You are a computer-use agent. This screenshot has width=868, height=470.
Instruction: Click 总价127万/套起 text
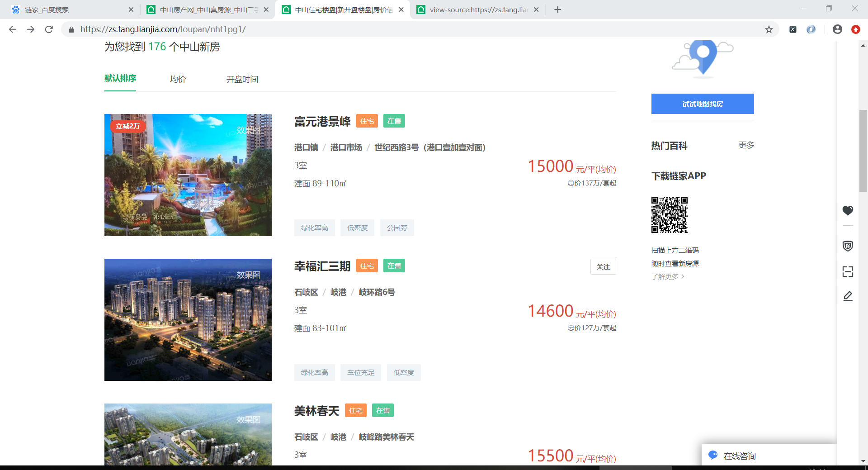(x=592, y=328)
